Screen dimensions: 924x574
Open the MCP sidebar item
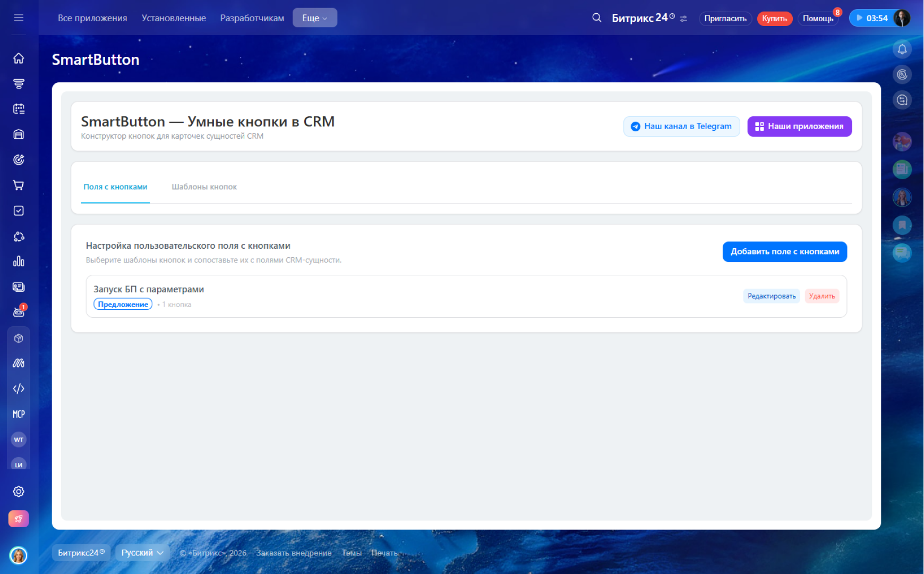19,414
